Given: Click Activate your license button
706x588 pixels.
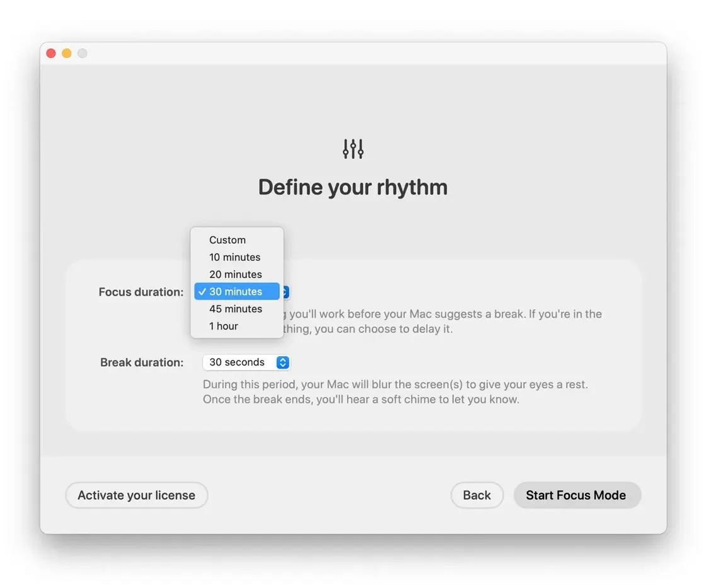Looking at the screenshot, I should coord(136,495).
